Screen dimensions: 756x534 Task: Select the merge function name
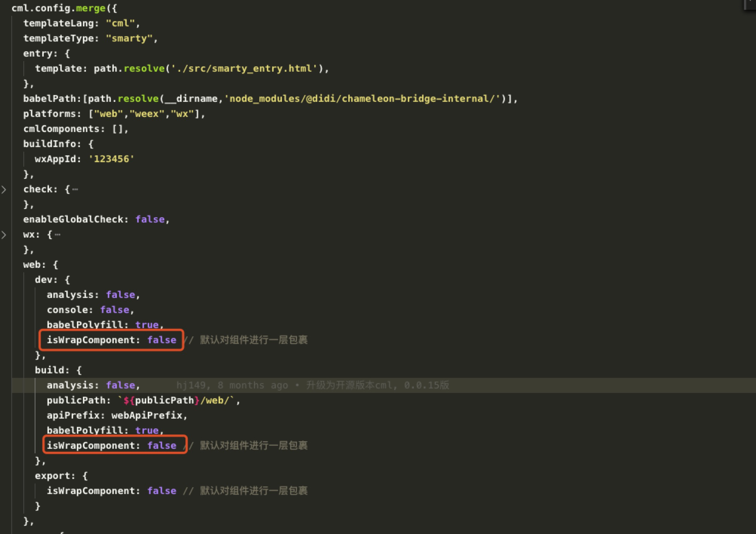click(90, 8)
